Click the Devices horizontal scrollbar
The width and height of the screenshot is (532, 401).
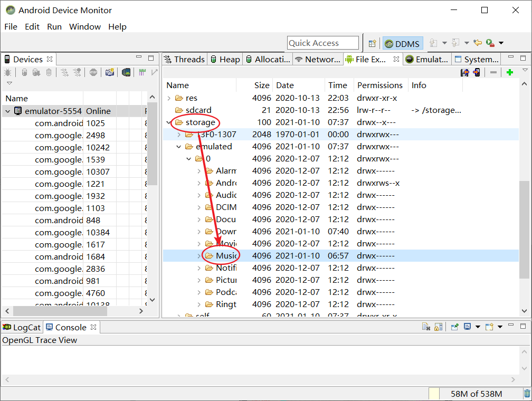coord(60,311)
